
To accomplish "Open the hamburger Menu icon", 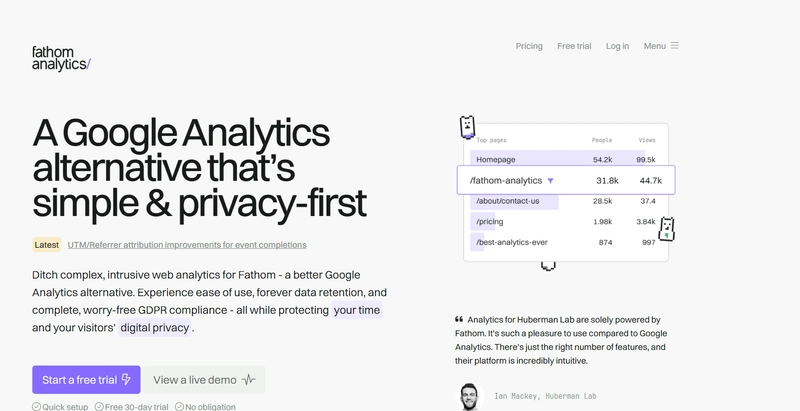I will [x=674, y=45].
